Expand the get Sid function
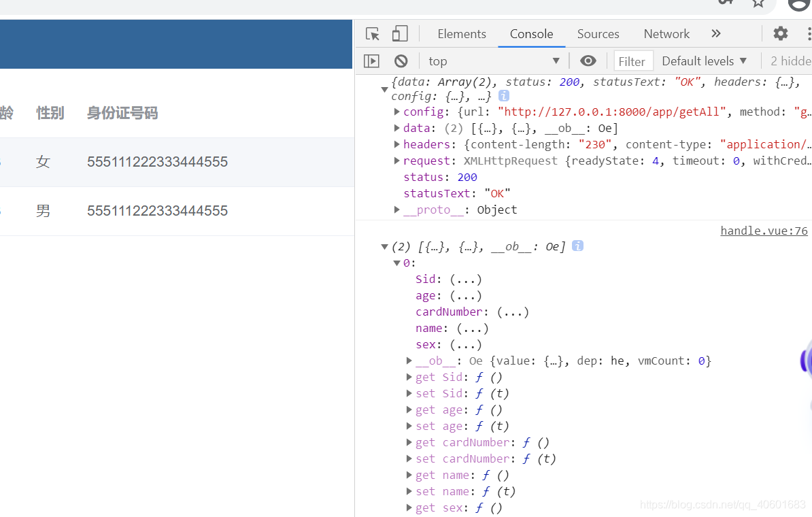The image size is (812, 517). [409, 377]
